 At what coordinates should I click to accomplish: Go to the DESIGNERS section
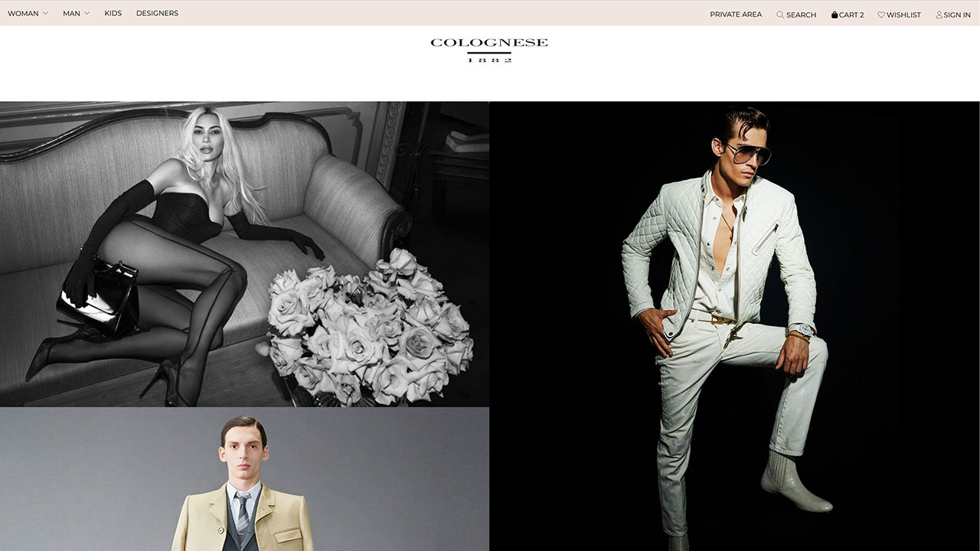point(157,13)
